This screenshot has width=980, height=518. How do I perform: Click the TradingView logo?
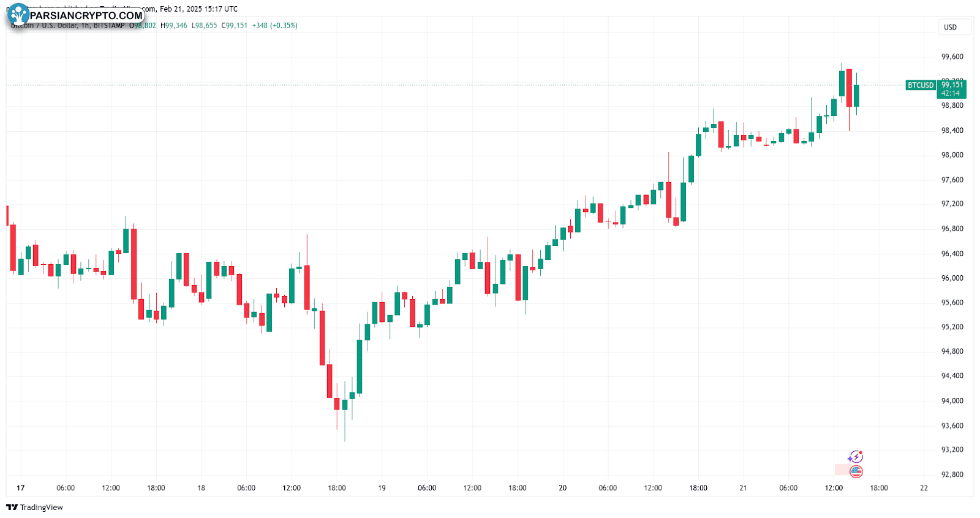pyautogui.click(x=35, y=507)
